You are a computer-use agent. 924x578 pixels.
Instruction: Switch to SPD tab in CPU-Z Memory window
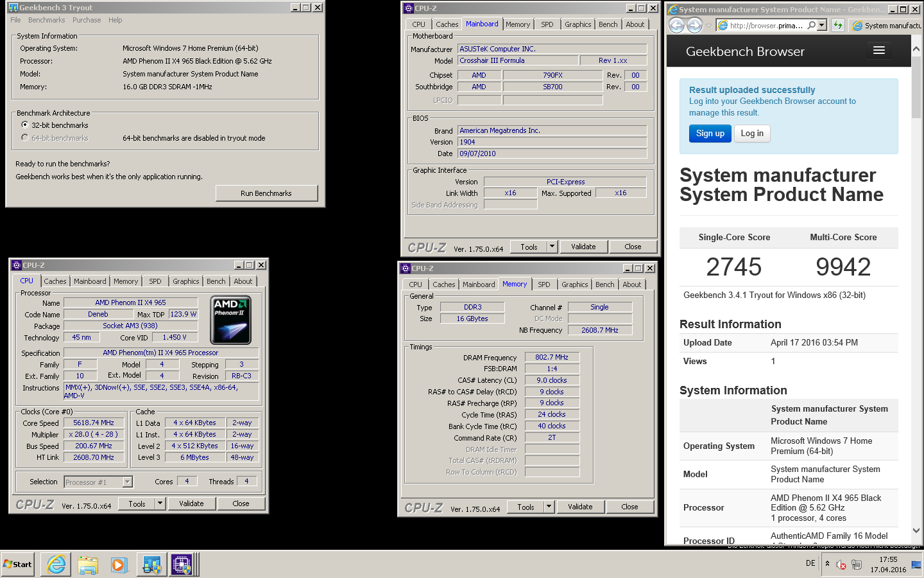click(x=543, y=285)
